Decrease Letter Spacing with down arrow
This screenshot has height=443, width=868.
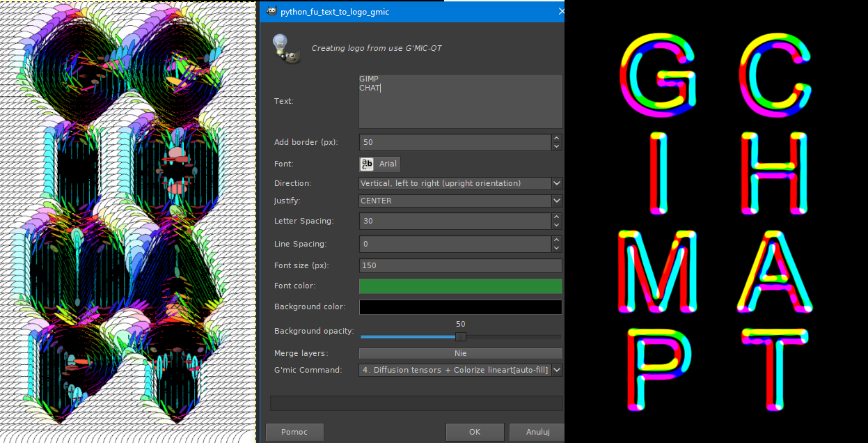click(556, 225)
